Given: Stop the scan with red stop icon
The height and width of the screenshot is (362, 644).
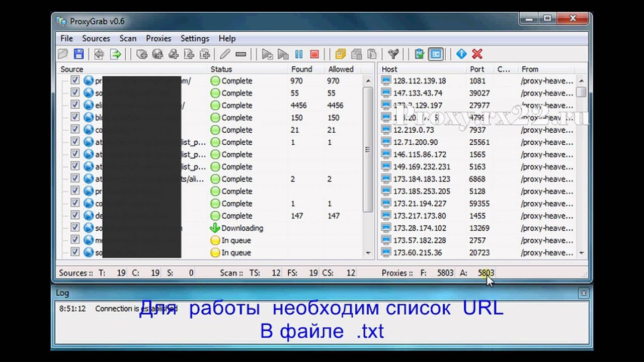Looking at the screenshot, I should [314, 54].
